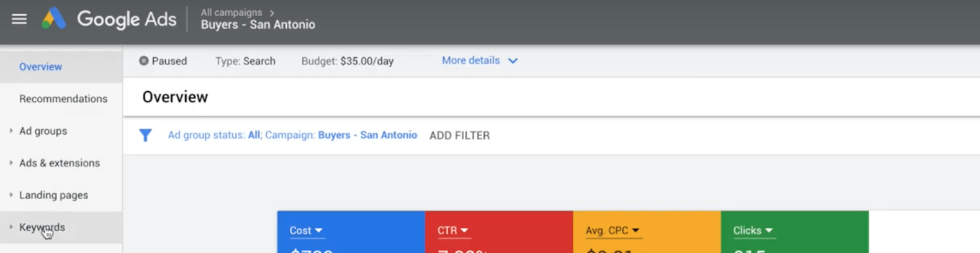Expand the Ads & extensions sidebar arrow
The image size is (980, 253).
click(11, 163)
